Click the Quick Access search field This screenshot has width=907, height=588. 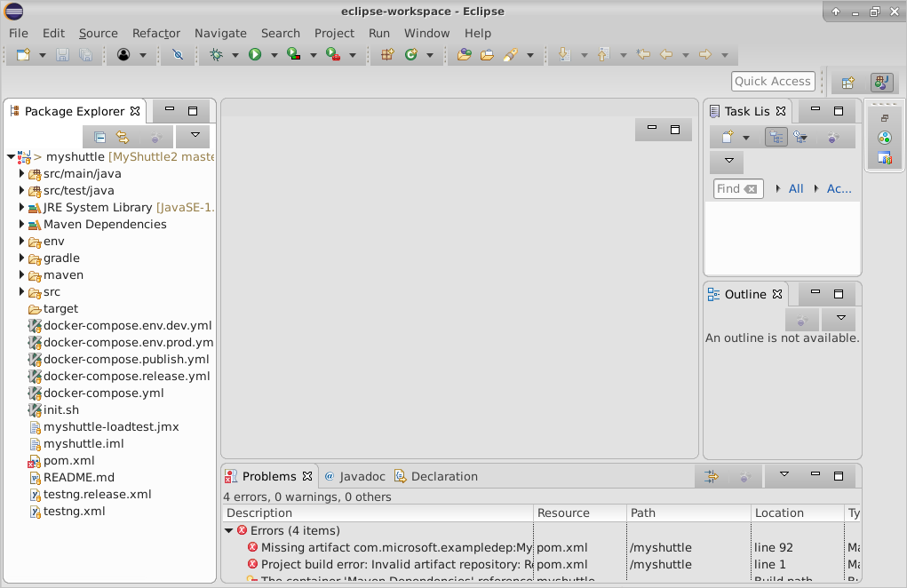click(x=772, y=81)
